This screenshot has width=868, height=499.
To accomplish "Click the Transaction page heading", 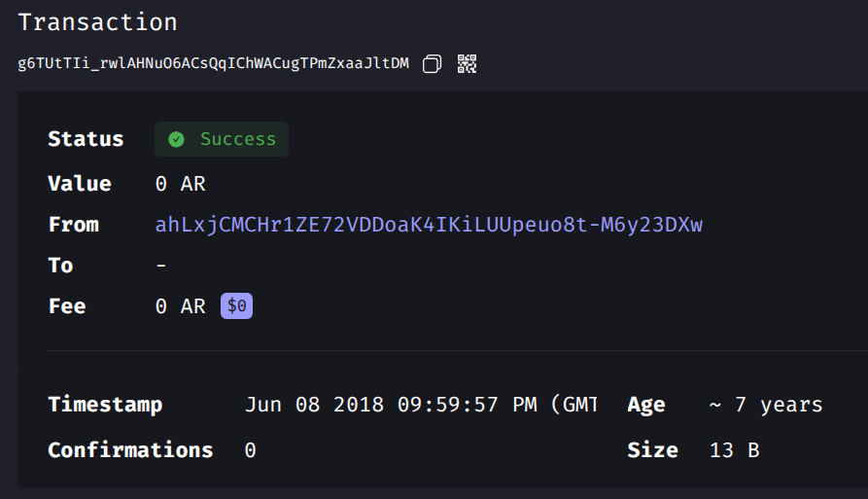I will pyautogui.click(x=97, y=22).
